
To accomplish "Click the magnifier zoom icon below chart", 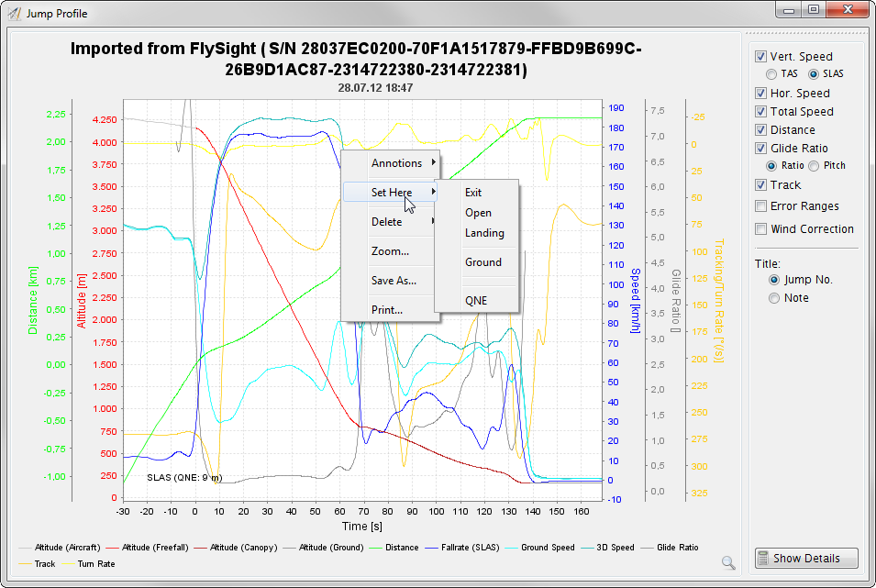I will coord(728,563).
